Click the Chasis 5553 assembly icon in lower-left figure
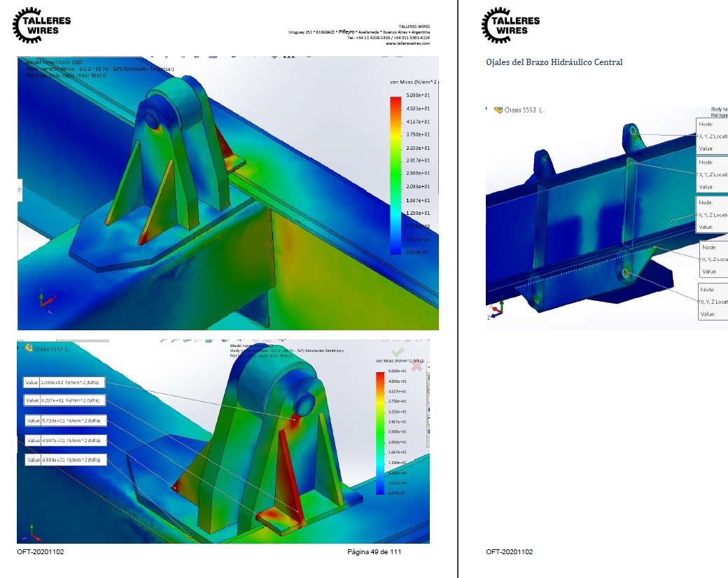This screenshot has height=578, width=728. [29, 348]
